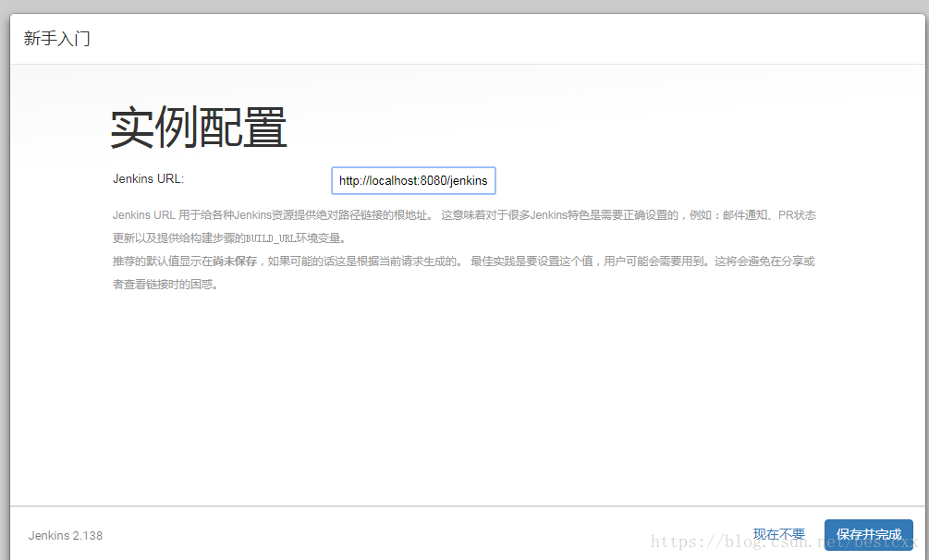Click the 新手入门 title text
929x560 pixels.
click(57, 39)
